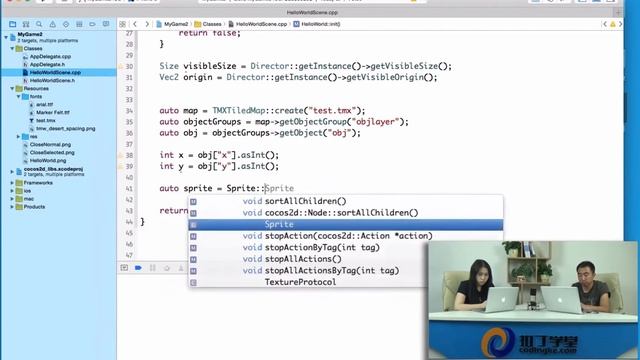Click the warning icon at line 30
Screen dimensions: 640x360
[120, 66]
